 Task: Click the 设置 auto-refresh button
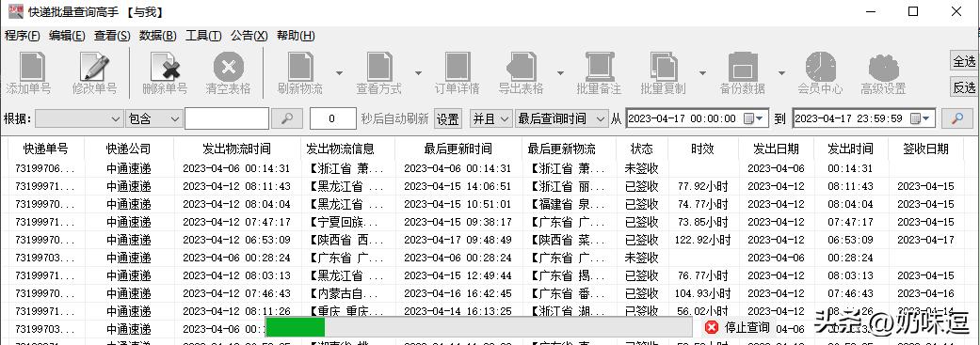coord(447,118)
